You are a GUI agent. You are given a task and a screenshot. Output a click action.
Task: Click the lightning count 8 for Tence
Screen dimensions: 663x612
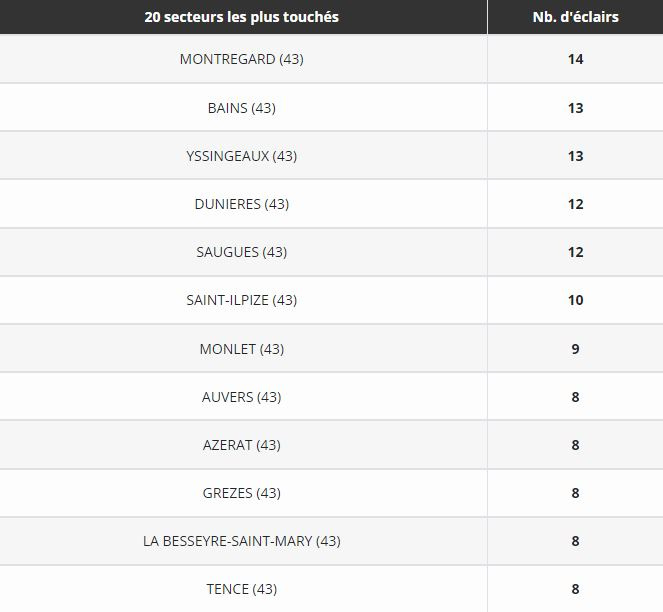(575, 589)
